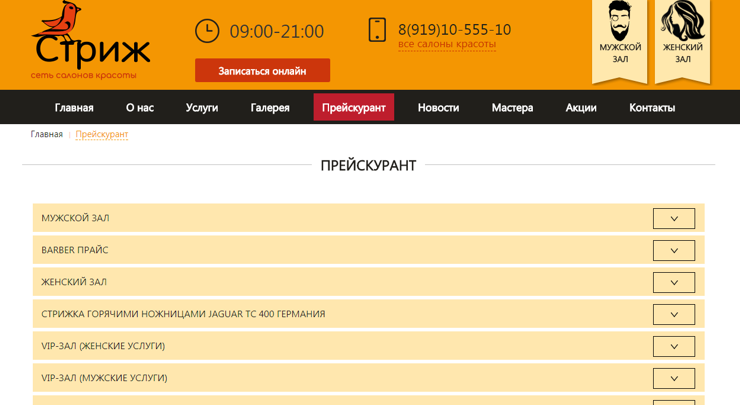This screenshot has width=740, height=405.
Task: Click the Стриж bird logo
Action: coord(90,40)
